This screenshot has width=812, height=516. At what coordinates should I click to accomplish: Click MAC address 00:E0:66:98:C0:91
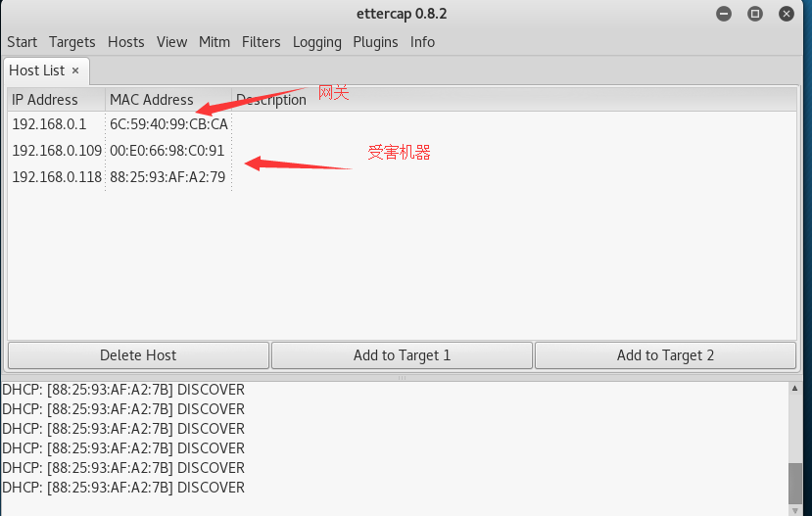point(167,151)
